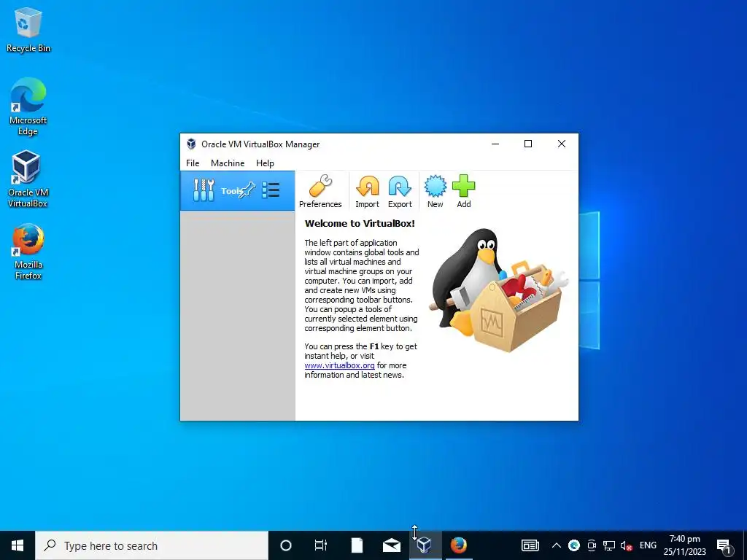Click the blank document taskbar icon
This screenshot has height=560, width=747.
tap(357, 545)
